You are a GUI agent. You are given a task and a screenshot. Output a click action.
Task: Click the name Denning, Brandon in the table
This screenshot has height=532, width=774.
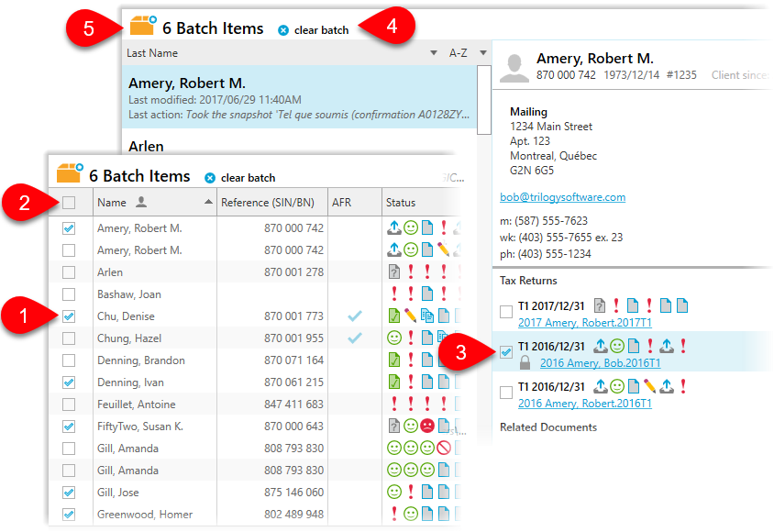[x=141, y=360]
